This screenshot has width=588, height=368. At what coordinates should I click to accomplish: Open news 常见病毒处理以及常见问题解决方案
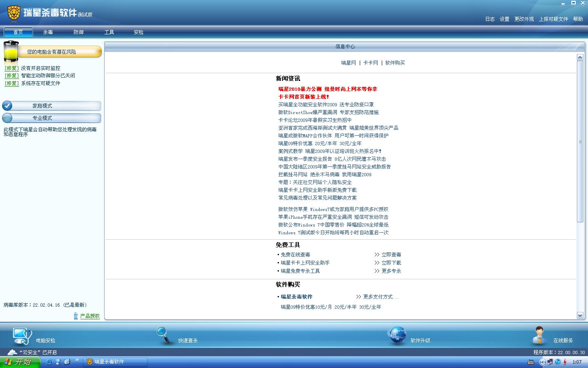tap(317, 198)
